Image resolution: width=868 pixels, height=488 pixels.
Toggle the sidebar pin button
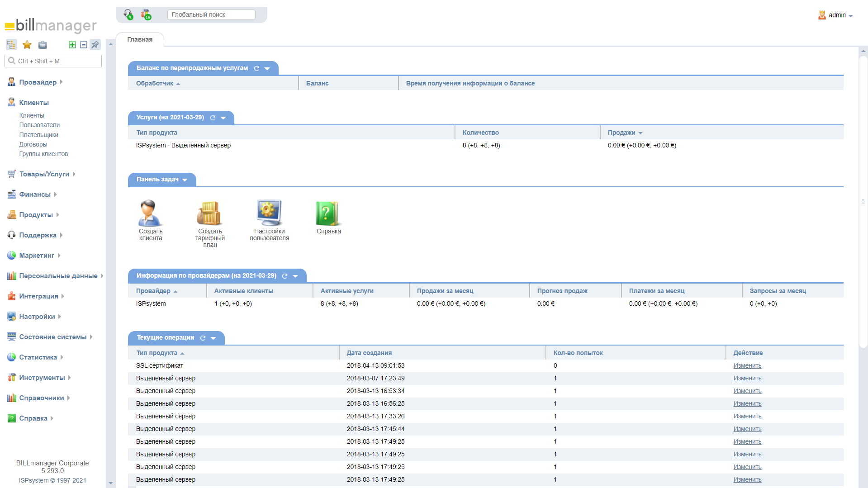(x=95, y=45)
